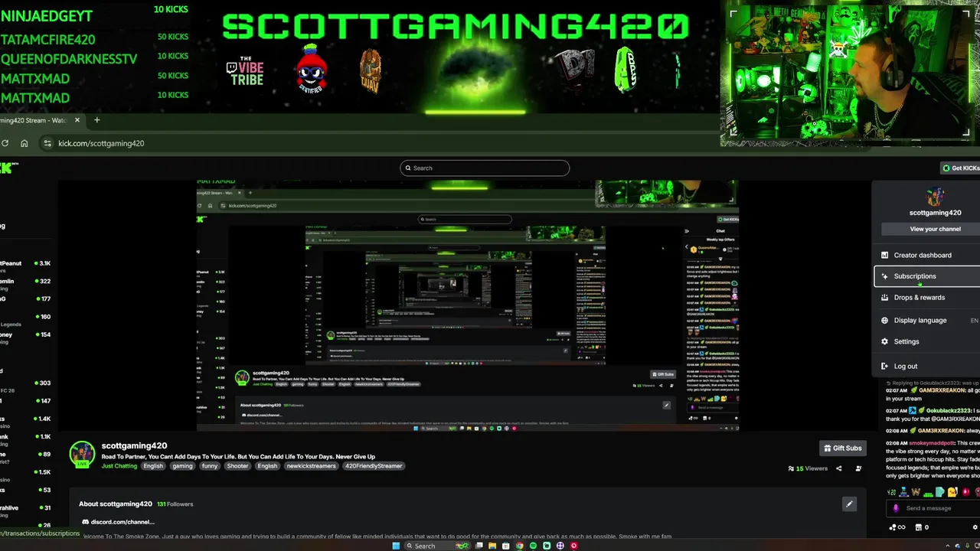Click the shop icon showing 0
Viewport: 980px width, 551px height.
pyautogui.click(x=922, y=527)
